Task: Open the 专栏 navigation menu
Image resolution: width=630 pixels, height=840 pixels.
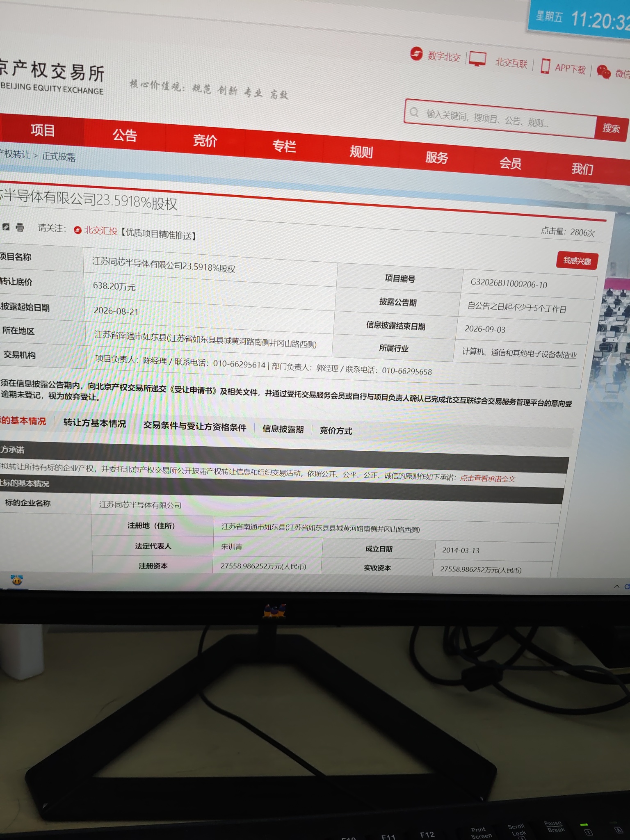Action: [x=284, y=146]
